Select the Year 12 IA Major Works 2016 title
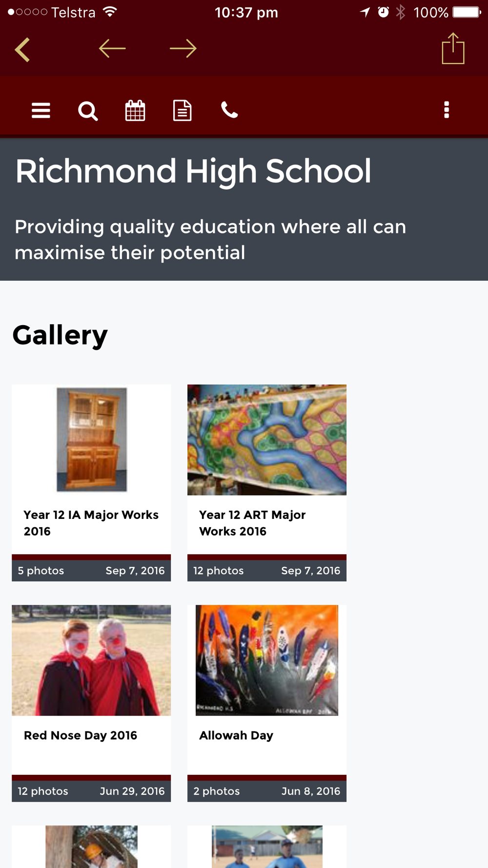 pos(91,523)
